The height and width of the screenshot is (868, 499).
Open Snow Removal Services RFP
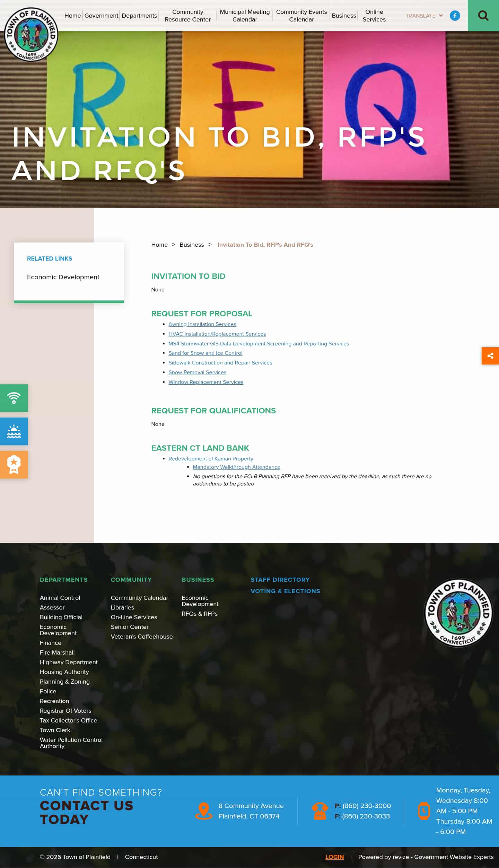click(x=197, y=372)
